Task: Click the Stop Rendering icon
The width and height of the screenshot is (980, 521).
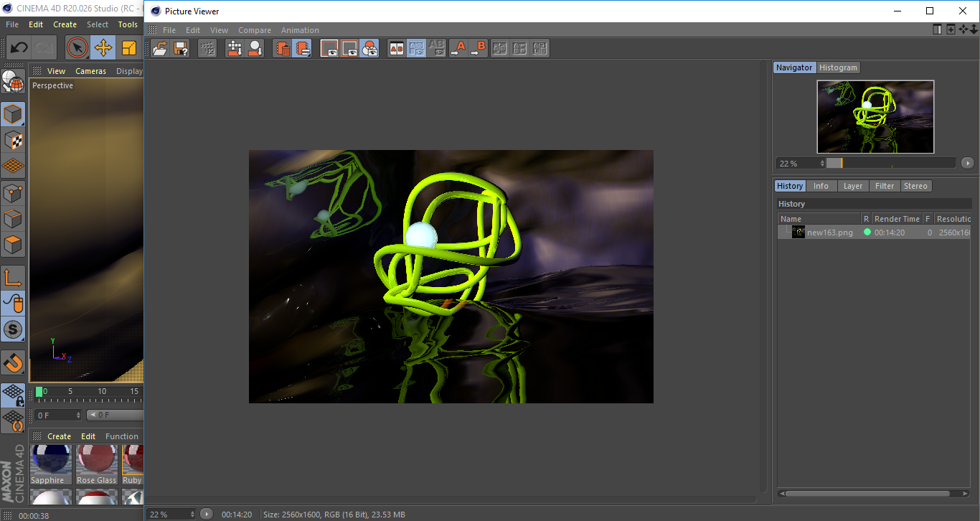Action: (x=207, y=48)
